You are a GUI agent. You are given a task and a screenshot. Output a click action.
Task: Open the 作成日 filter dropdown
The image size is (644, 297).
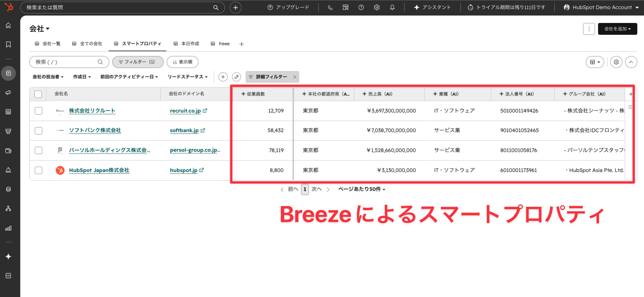click(82, 77)
